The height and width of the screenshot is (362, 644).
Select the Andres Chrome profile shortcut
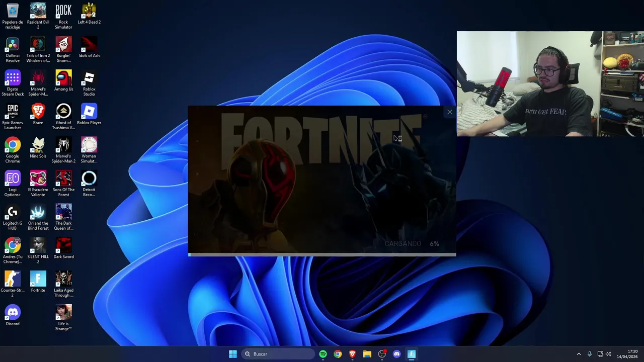pos(13,250)
